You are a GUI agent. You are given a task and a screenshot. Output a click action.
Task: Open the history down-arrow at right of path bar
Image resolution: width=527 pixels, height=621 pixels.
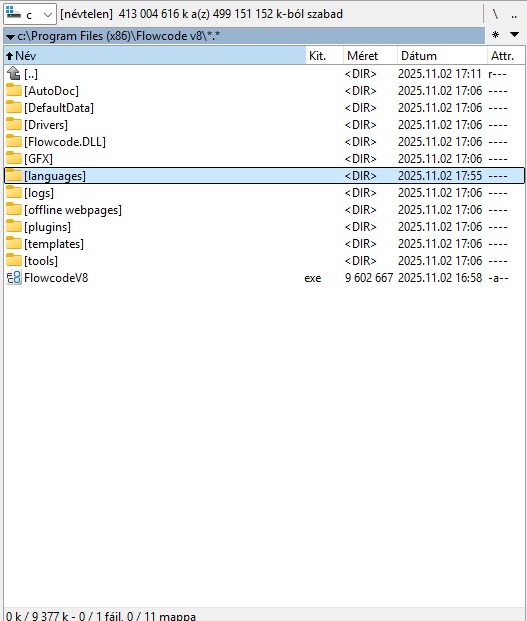tap(514, 35)
